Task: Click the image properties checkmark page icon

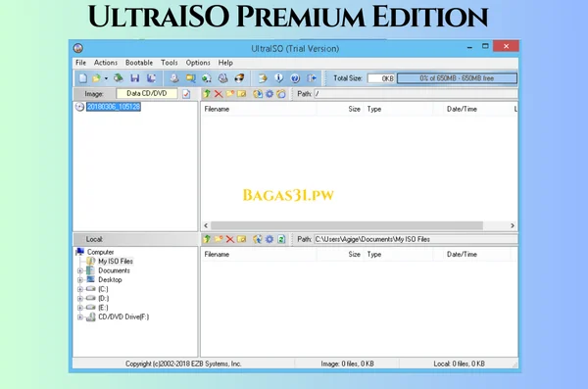Action: 186,94
